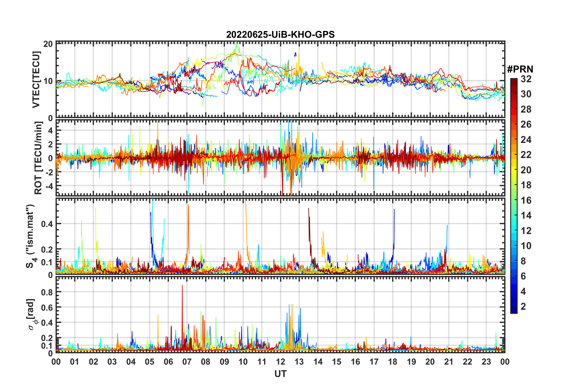Viewport: 561px width, 392px height.
Task: Select tick value 0.2 on the S4 axis
Action: coord(47,249)
